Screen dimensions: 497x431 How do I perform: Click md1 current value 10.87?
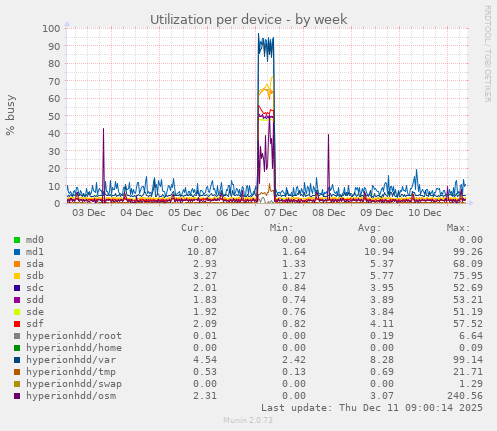pos(202,252)
